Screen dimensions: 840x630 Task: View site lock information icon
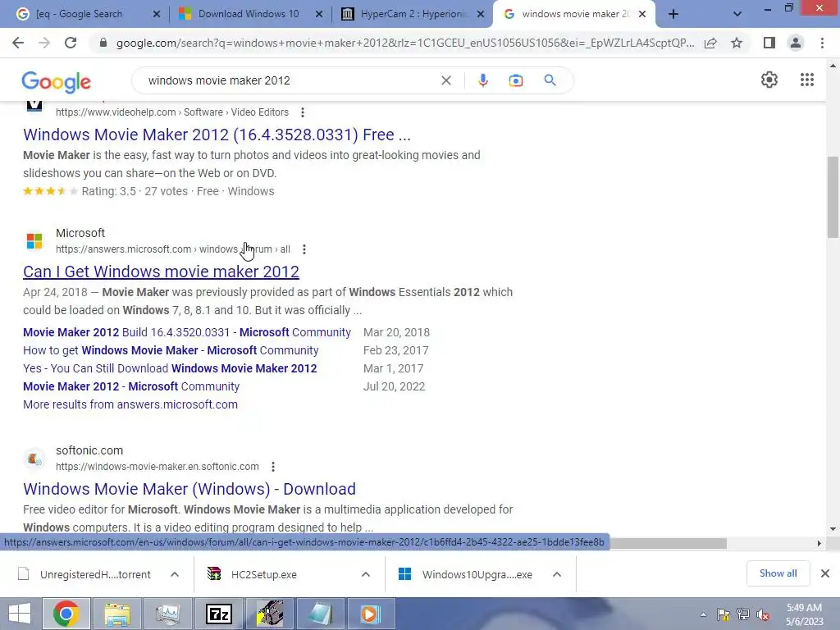tap(103, 43)
